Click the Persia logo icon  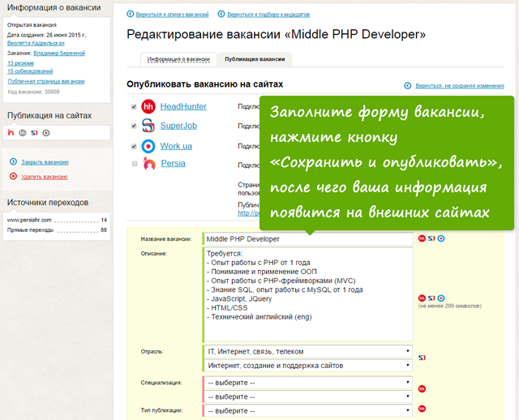pos(148,164)
